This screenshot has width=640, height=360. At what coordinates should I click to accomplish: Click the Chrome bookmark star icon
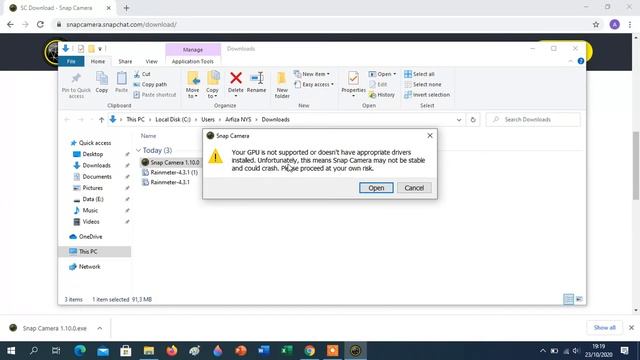[x=596, y=24]
